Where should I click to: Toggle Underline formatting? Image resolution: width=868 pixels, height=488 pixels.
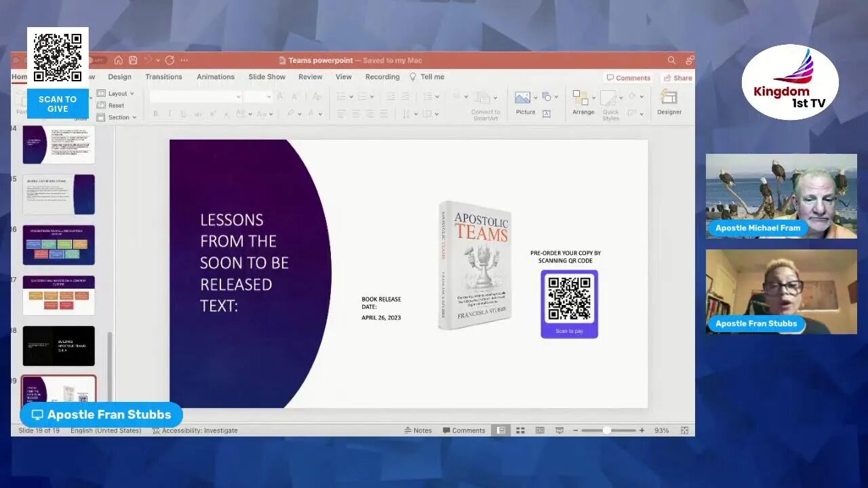pos(184,114)
